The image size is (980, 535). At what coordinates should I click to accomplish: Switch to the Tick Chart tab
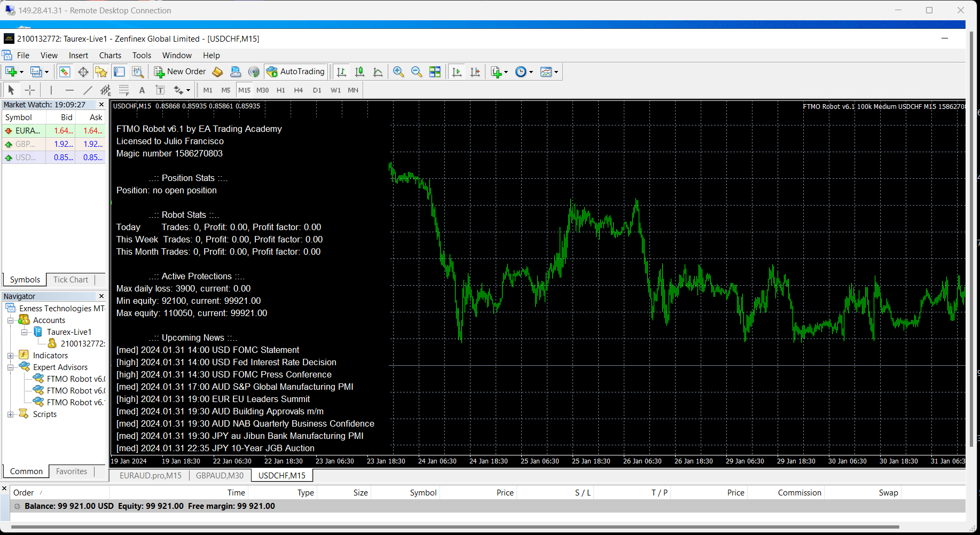[x=70, y=280]
